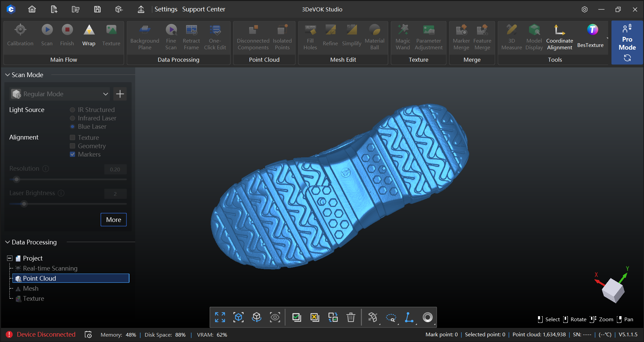This screenshot has width=644, height=342.
Task: Open the Settings menu
Action: [166, 9]
